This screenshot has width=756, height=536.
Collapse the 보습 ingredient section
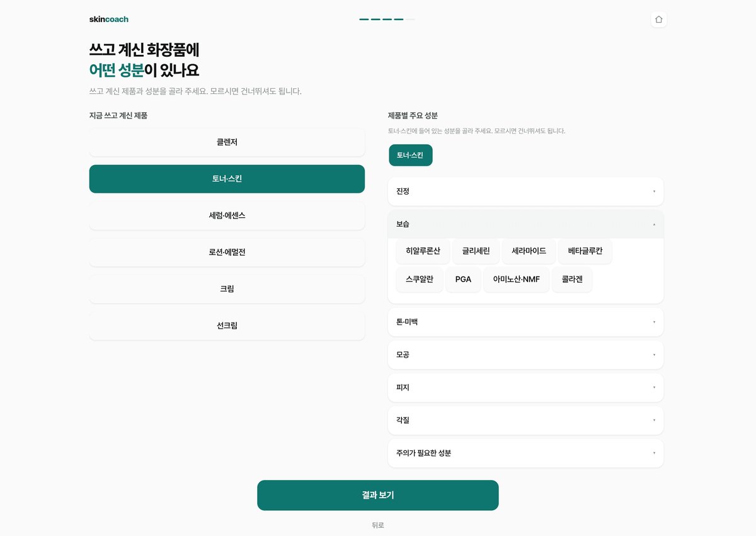(525, 224)
